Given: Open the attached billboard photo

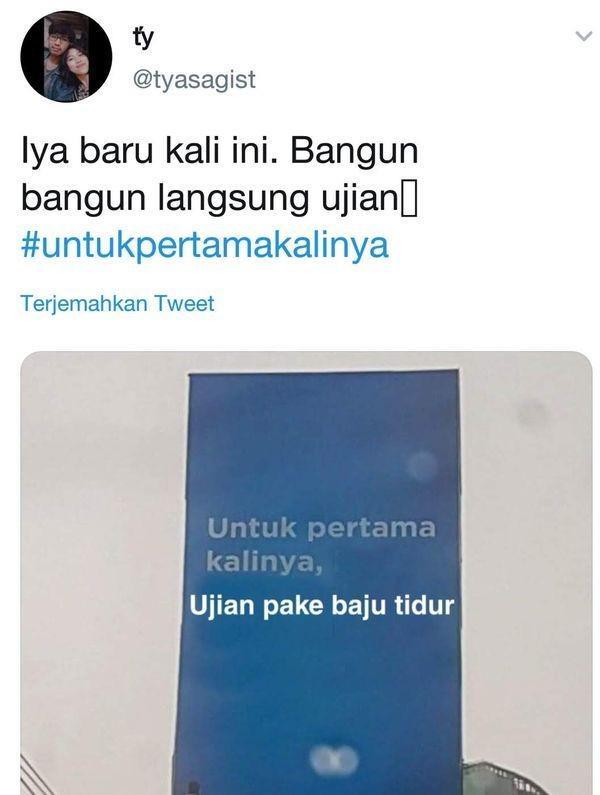Looking at the screenshot, I should click(x=306, y=573).
